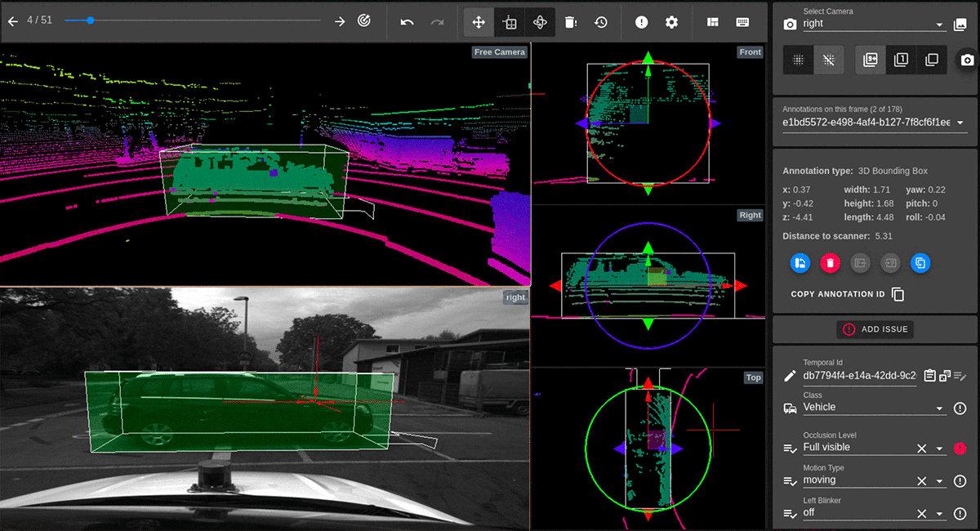This screenshot has height=531, width=980.
Task: Toggle the crossed-out point grid button
Action: pos(829,60)
